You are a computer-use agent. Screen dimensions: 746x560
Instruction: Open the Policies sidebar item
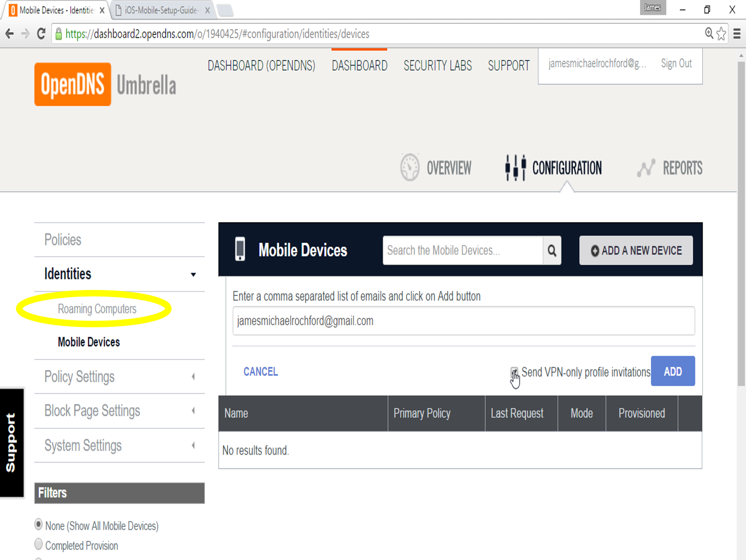pyautogui.click(x=63, y=240)
